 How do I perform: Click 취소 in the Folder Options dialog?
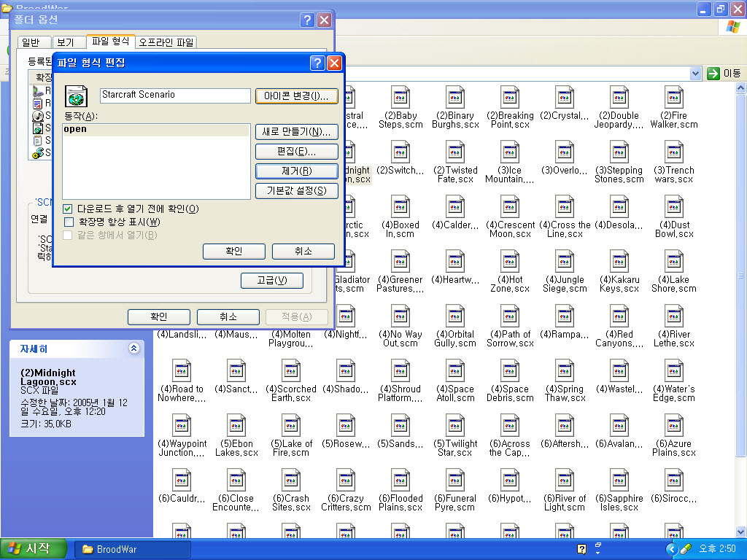pos(228,316)
